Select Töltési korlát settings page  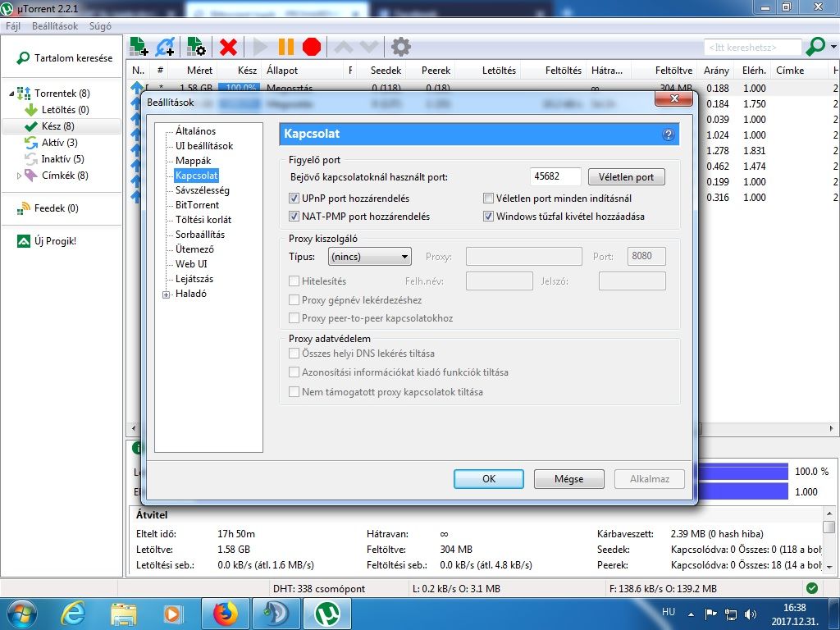click(x=203, y=220)
